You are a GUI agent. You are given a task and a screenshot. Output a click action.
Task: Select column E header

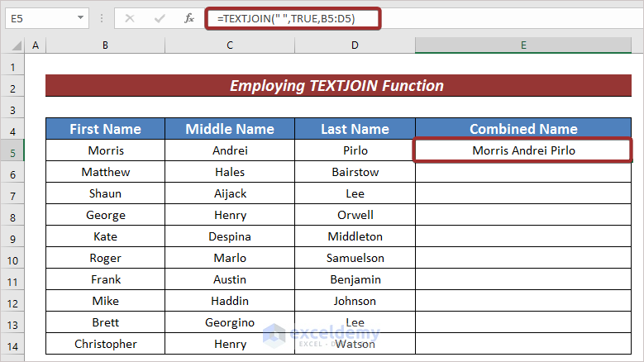(523, 45)
